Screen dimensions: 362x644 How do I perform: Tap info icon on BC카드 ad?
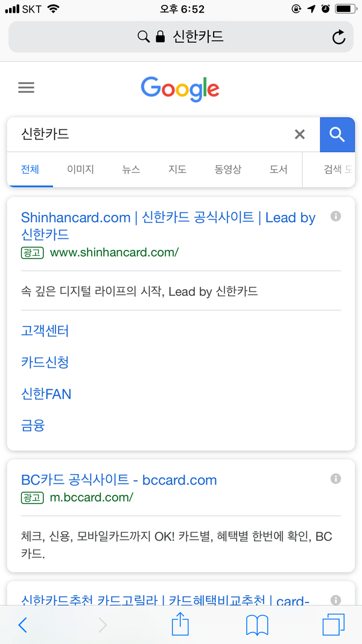(x=336, y=479)
